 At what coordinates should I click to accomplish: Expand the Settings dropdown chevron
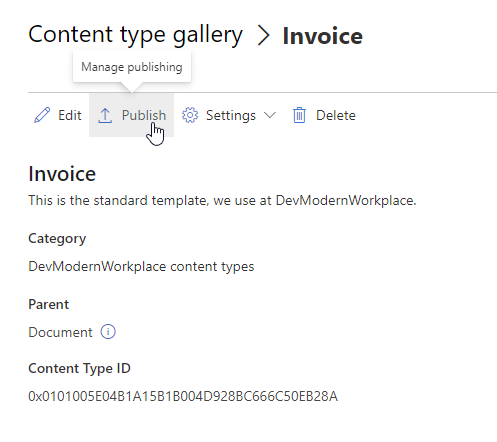[270, 115]
